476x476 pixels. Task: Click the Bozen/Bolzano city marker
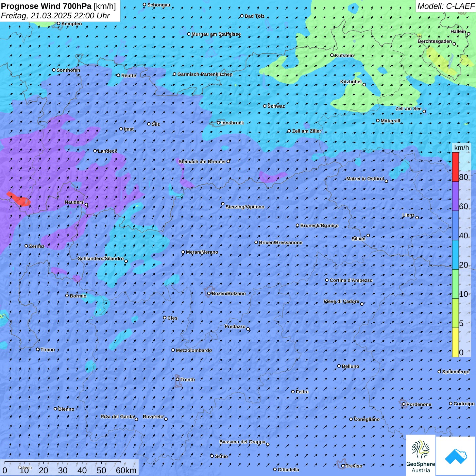click(x=209, y=293)
